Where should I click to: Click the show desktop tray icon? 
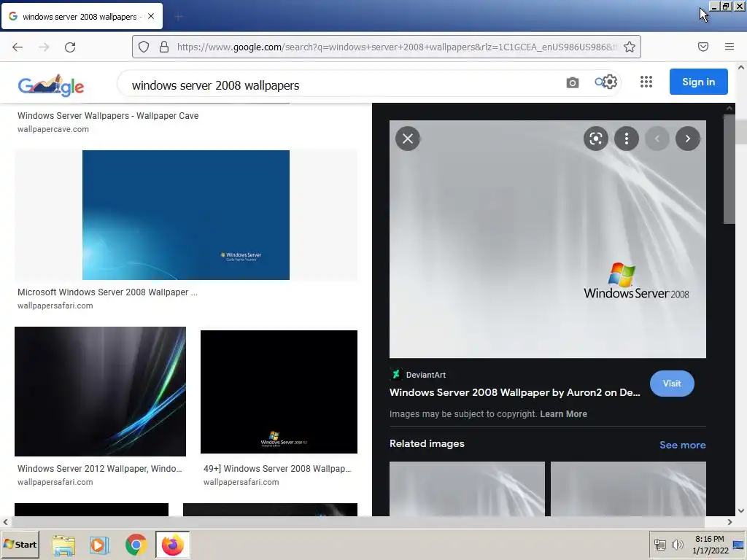(x=738, y=545)
